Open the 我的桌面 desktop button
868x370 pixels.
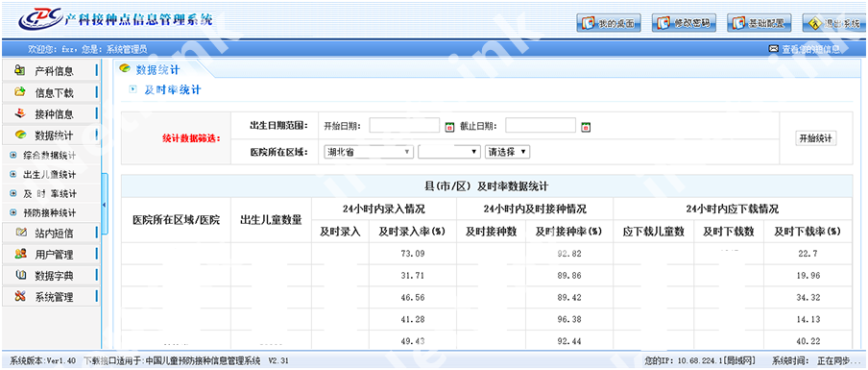click(x=609, y=23)
